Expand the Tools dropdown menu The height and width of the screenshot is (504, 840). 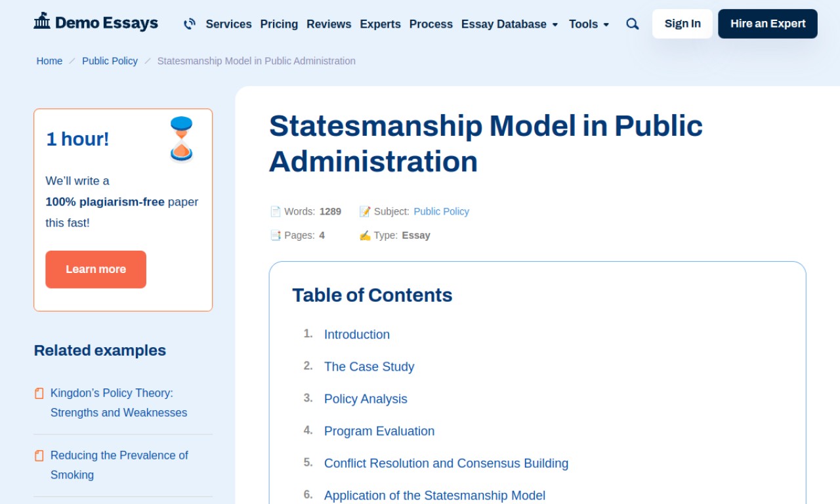[x=589, y=24]
